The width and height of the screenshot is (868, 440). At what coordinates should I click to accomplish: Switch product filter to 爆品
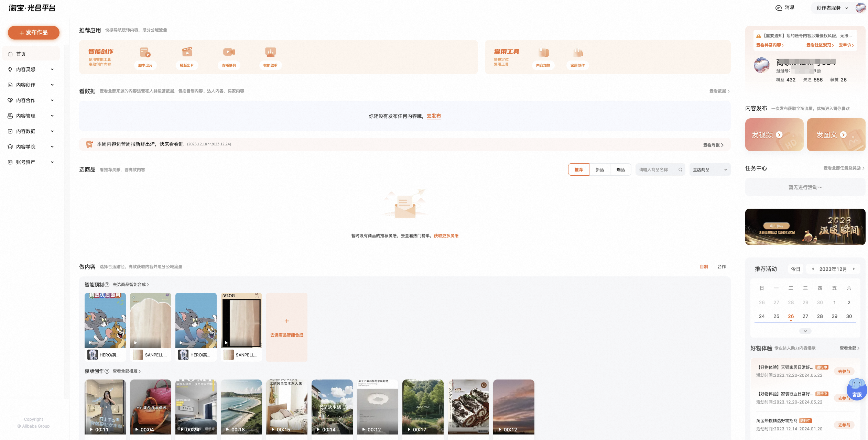[621, 169]
